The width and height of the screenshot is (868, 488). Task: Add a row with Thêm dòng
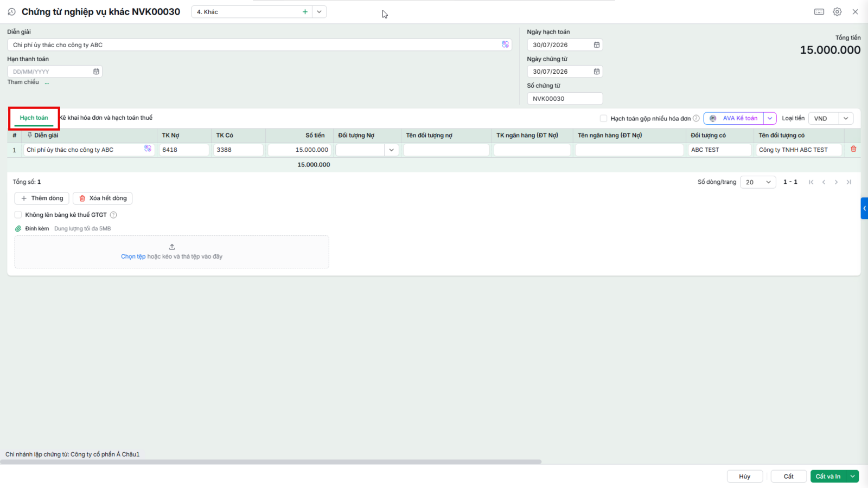(42, 198)
